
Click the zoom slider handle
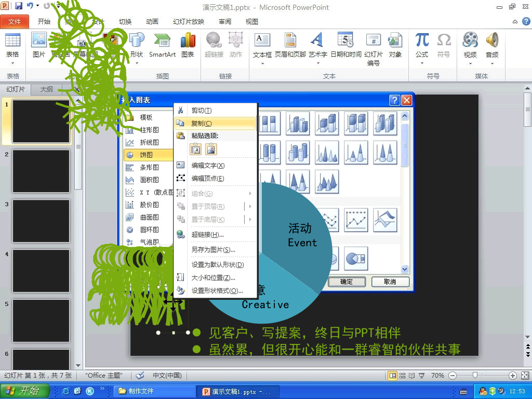(475, 375)
